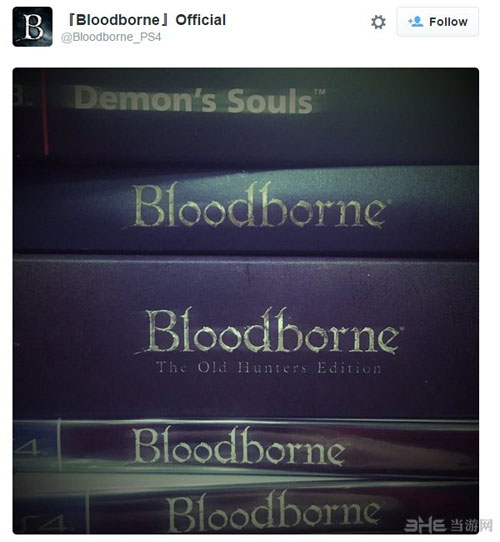The image size is (500, 542).
Task: Click the TM mark after Demon's Souls
Action: 320,92
